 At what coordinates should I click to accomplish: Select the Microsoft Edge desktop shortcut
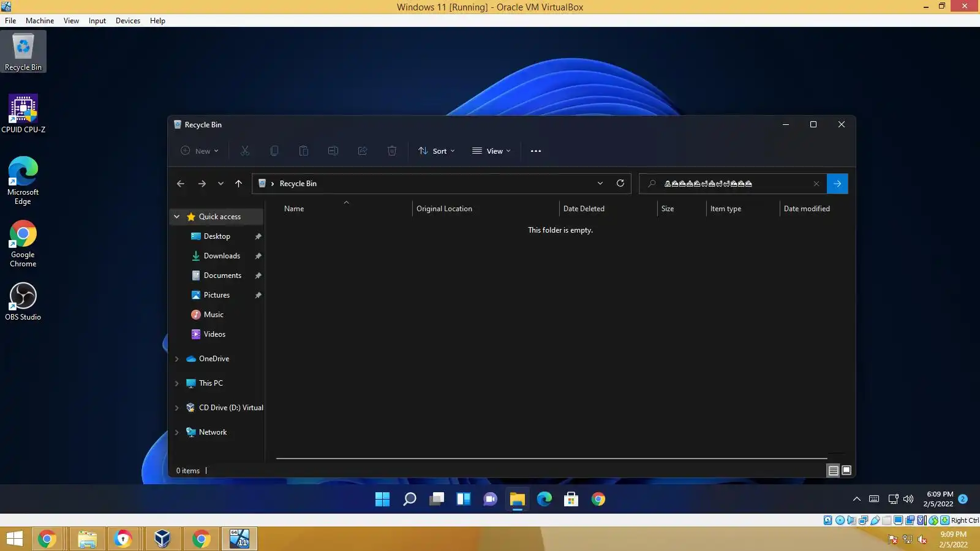coord(23,181)
